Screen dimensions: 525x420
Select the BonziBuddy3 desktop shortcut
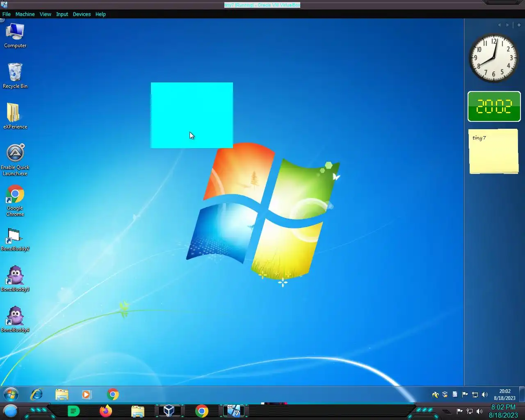coord(15,279)
